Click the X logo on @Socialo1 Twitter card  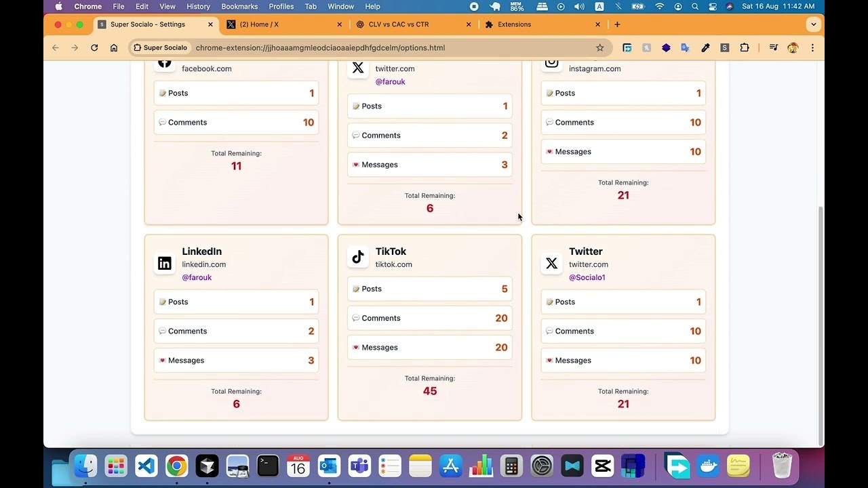(x=552, y=264)
